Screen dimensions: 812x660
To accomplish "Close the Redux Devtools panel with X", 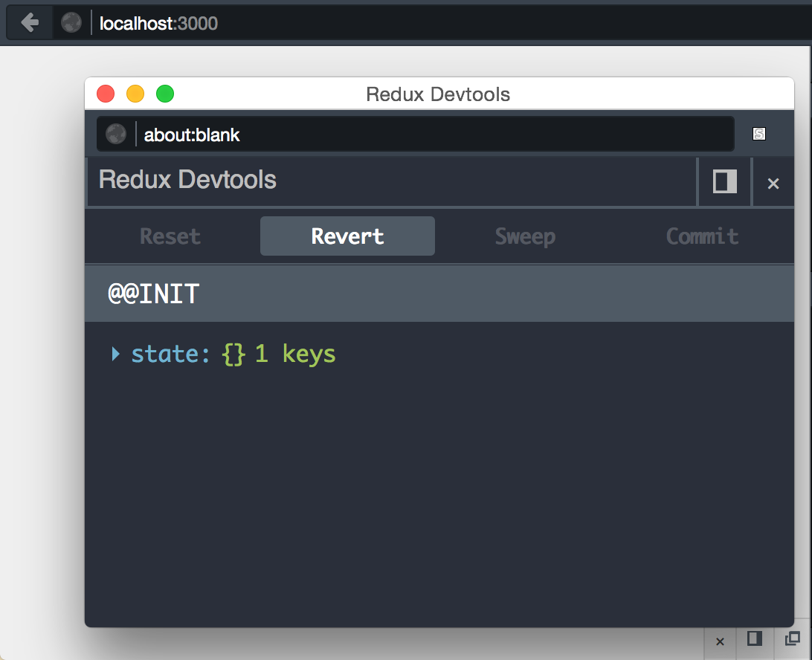I will (x=773, y=184).
